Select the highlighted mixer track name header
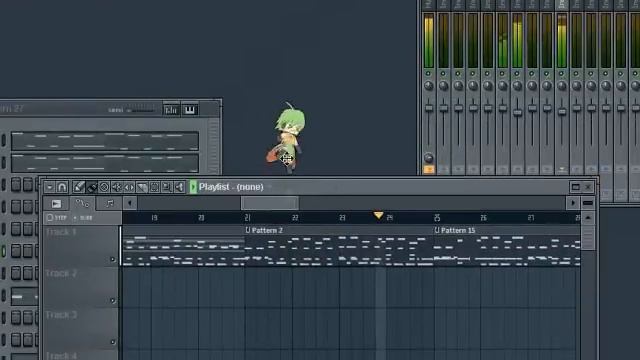 (x=562, y=4)
